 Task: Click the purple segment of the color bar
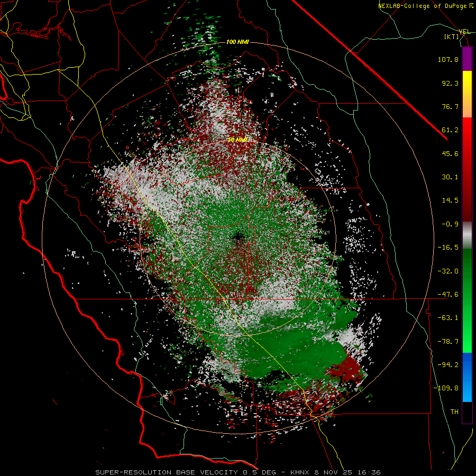(467, 59)
